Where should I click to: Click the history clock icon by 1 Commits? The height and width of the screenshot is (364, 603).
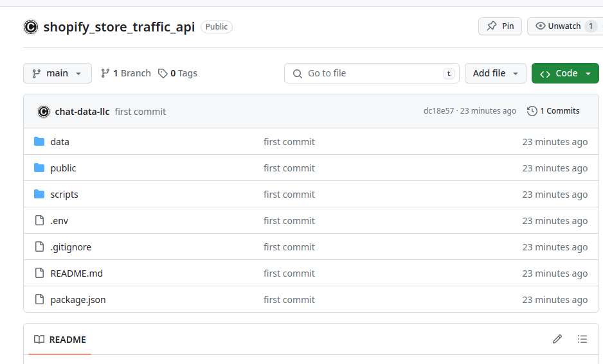pyautogui.click(x=532, y=111)
